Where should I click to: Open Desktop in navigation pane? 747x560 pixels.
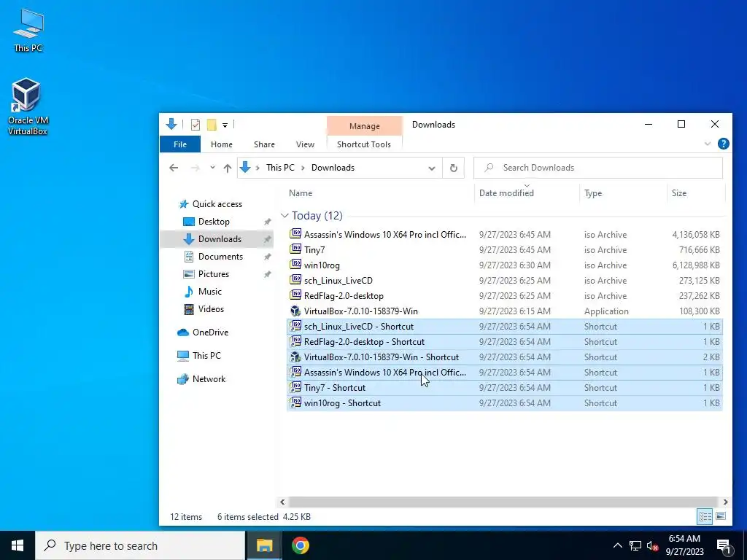(214, 222)
